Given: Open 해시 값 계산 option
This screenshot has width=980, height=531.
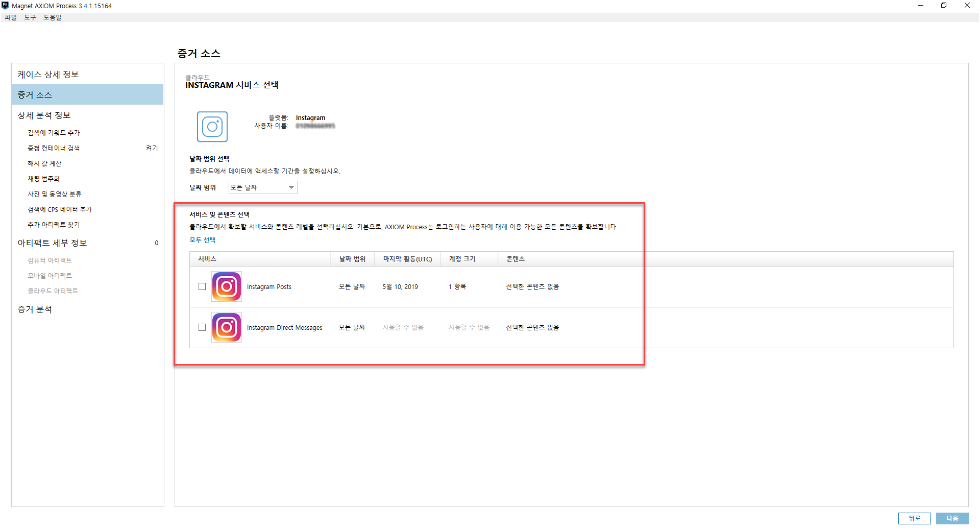Looking at the screenshot, I should click(44, 163).
